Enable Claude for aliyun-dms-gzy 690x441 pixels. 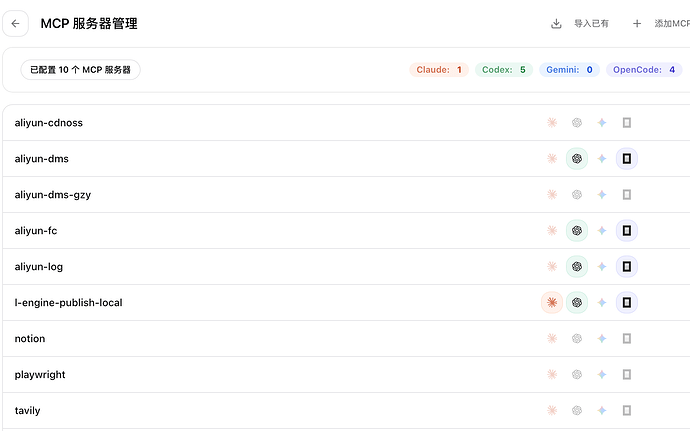coord(552,195)
